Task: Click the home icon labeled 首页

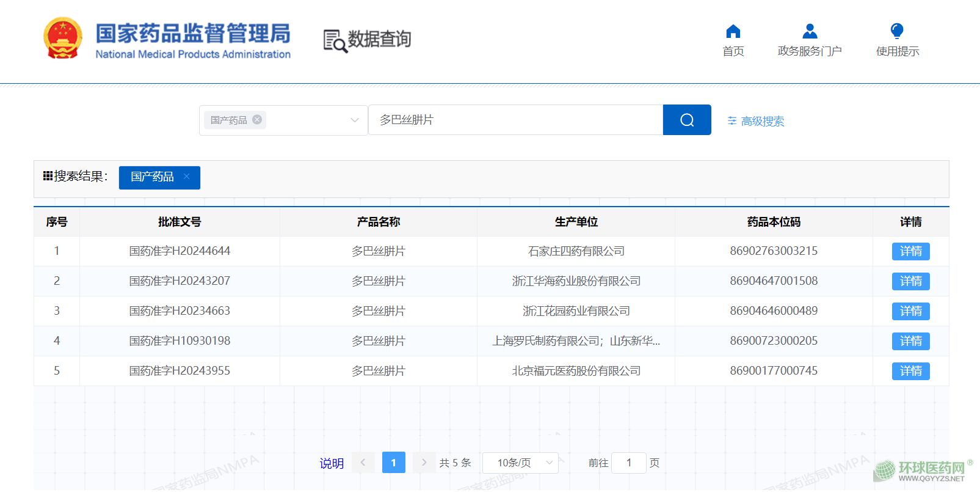Action: pyautogui.click(x=733, y=32)
